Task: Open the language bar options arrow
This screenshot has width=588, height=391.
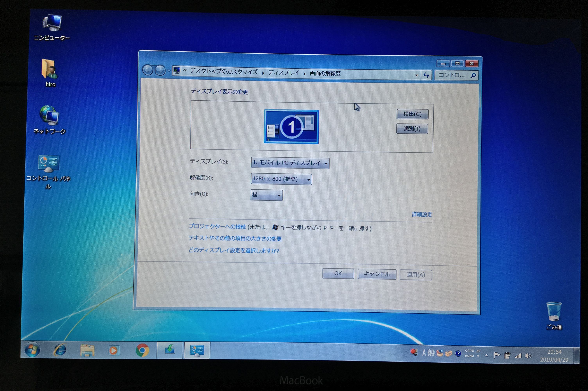Action: pos(478,356)
